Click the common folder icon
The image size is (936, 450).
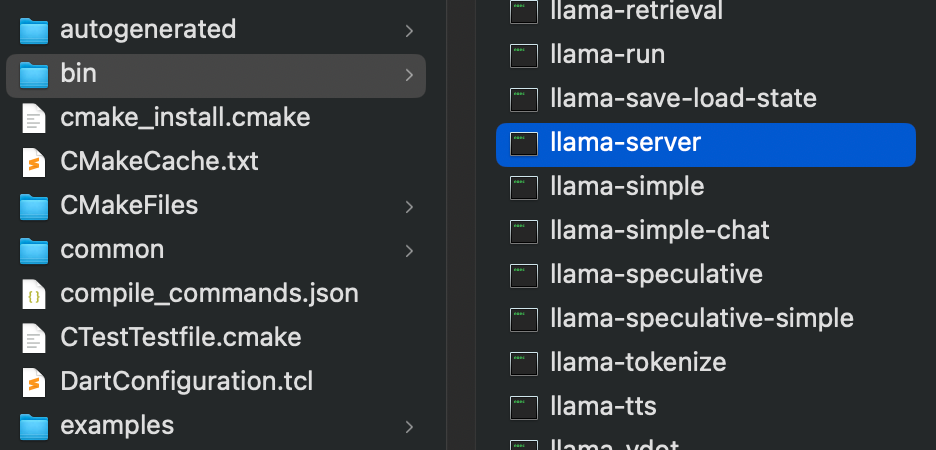tap(33, 250)
